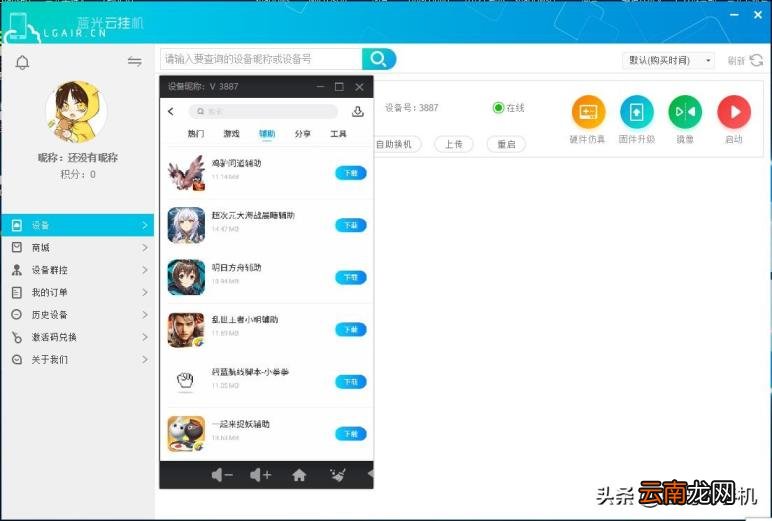Image resolution: width=772 pixels, height=521 pixels.
Task: Download 明日方舟辅助
Action: click(x=351, y=277)
